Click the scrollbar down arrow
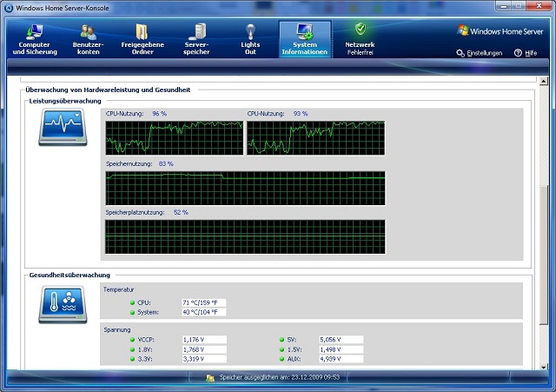Screen dimensions: 556x392 pos(544,367)
